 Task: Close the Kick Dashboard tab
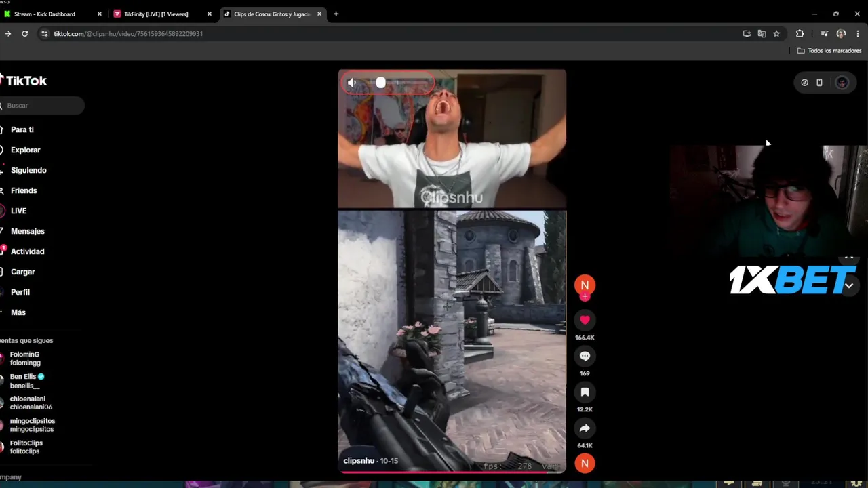point(99,14)
